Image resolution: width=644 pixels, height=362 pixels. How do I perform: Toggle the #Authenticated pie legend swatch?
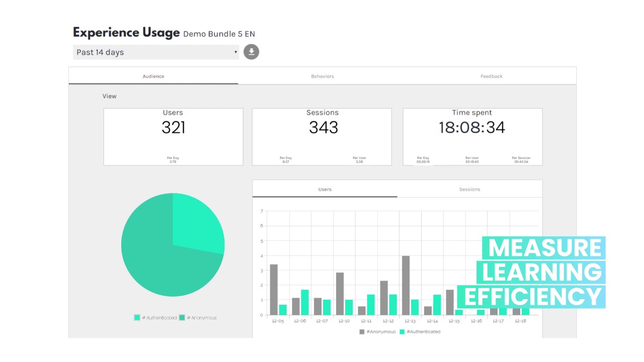[137, 318]
